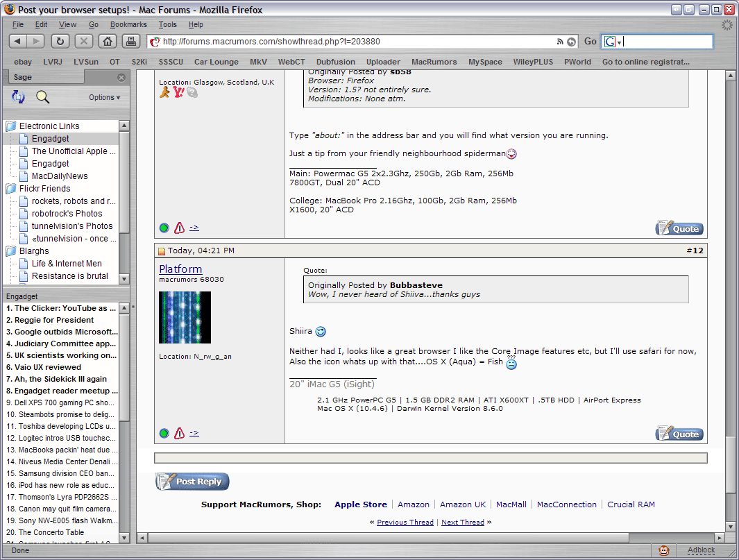Collapse the Blarghs folder
The height and width of the screenshot is (560, 739).
[x=11, y=251]
